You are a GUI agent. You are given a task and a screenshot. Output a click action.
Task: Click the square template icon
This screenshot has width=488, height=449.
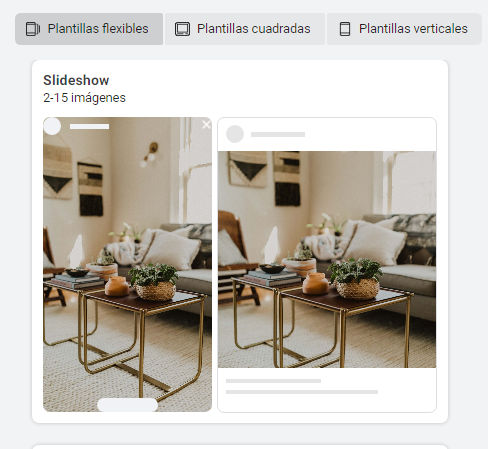pos(182,29)
